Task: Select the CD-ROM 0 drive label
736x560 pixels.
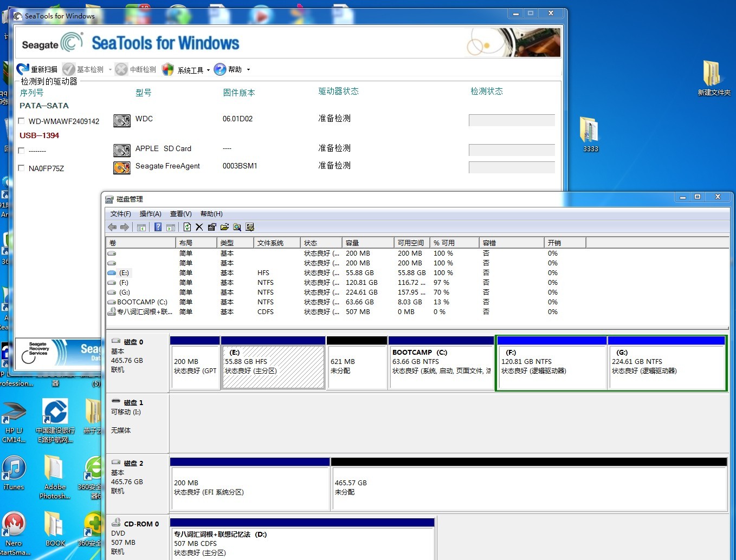Action: (x=137, y=537)
